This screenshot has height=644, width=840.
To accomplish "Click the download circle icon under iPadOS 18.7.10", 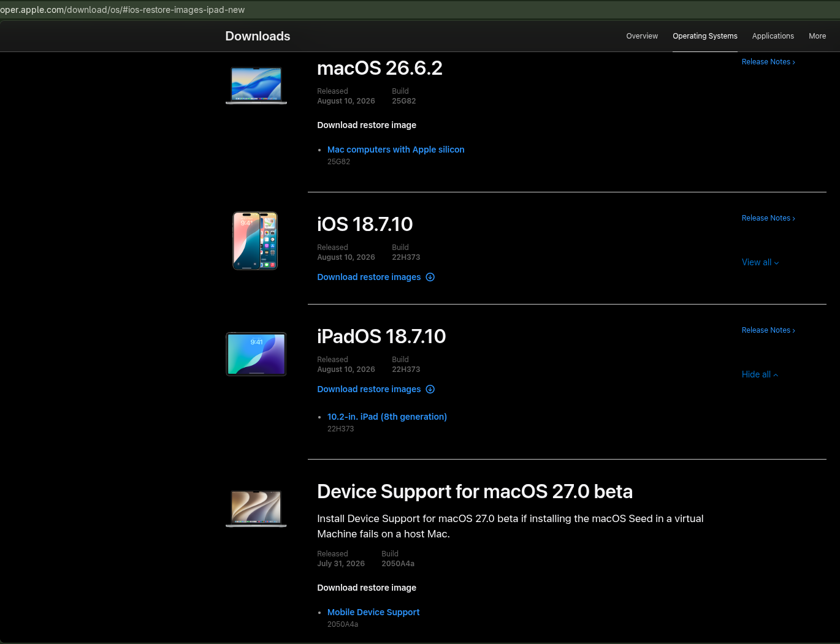I will coord(430,389).
